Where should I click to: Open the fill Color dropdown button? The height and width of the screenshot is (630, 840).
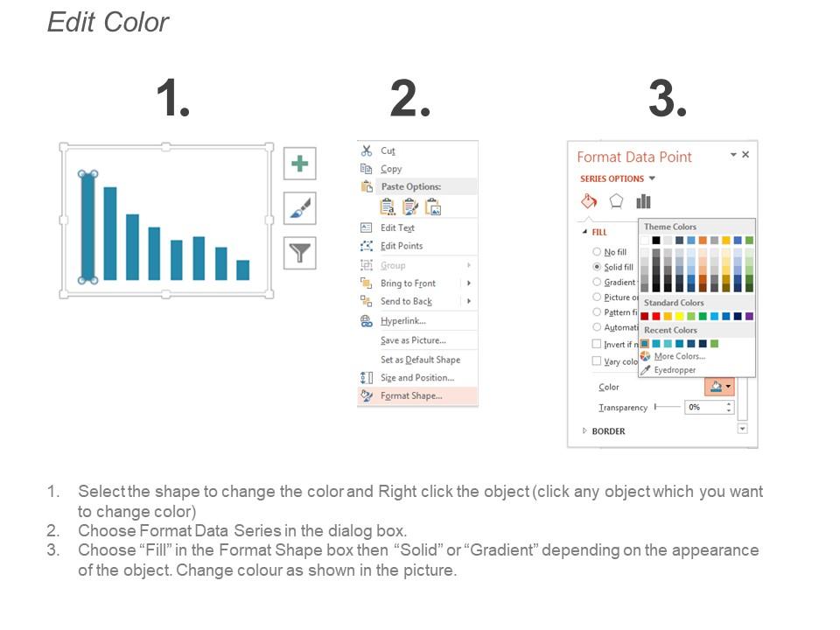point(721,387)
